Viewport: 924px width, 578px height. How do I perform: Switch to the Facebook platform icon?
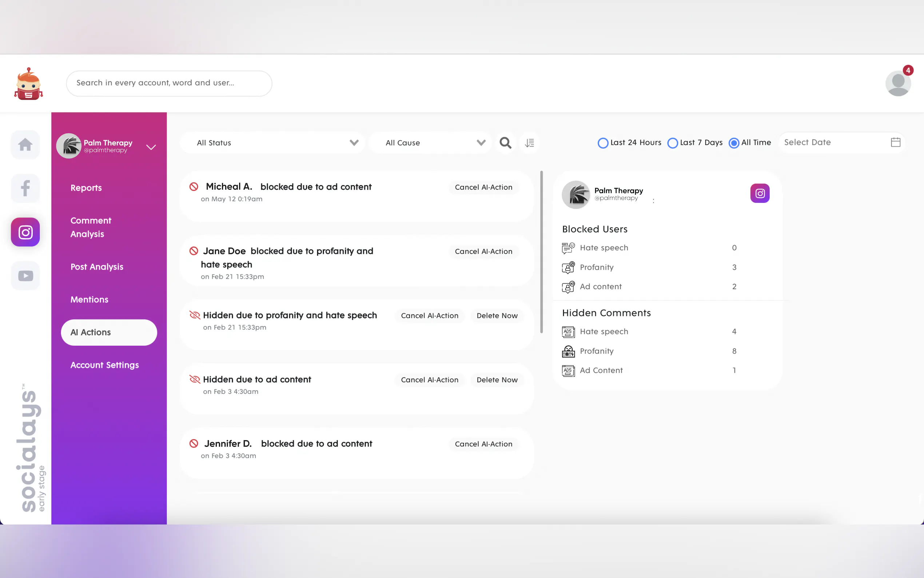[25, 188]
